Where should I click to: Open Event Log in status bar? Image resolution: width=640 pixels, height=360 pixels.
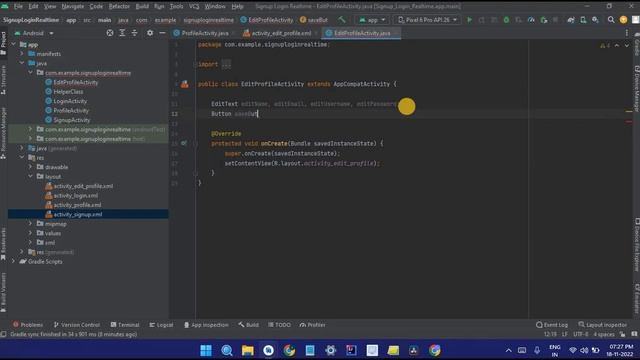[x=552, y=325]
